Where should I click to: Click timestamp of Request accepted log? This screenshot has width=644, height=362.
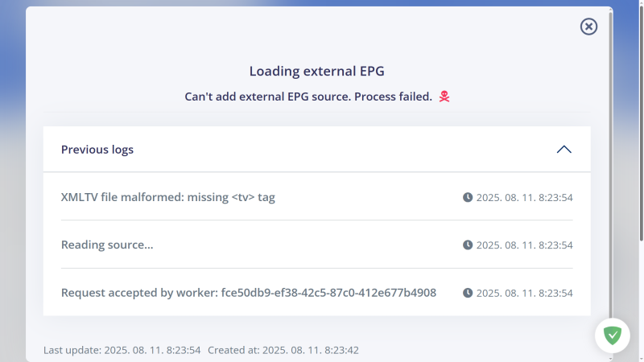tap(525, 293)
